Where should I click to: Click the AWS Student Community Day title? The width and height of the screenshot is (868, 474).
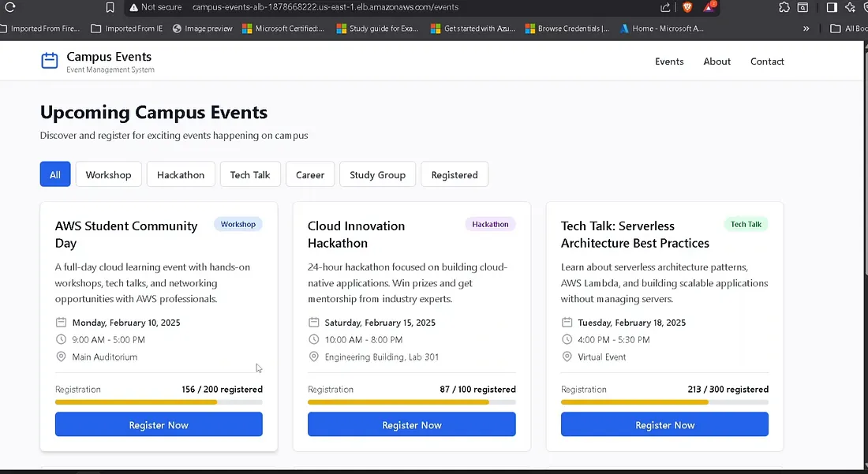pyautogui.click(x=126, y=234)
